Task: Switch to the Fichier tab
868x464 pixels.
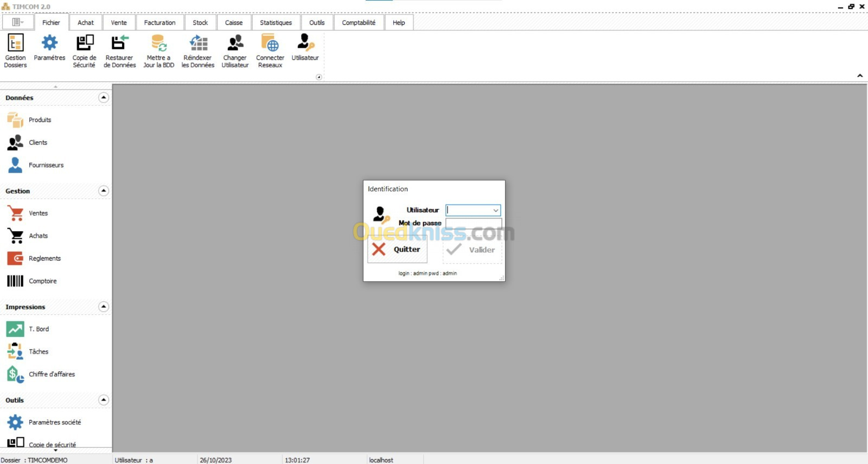Action: [x=52, y=23]
